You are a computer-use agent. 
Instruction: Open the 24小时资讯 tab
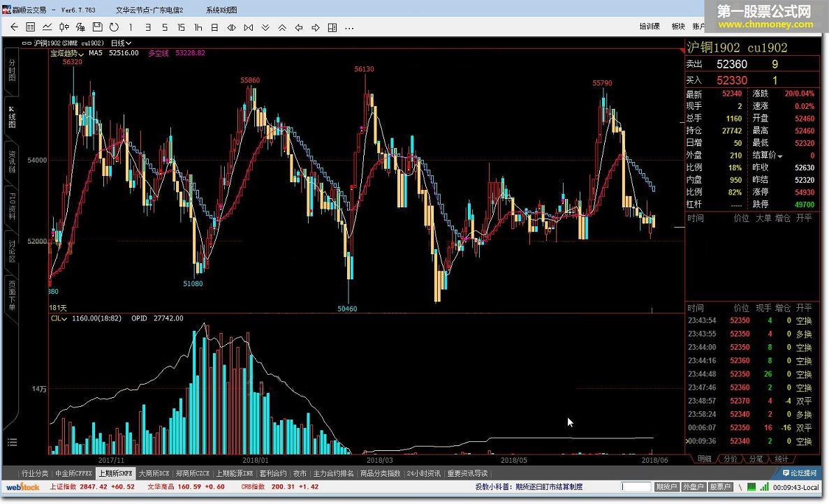423,473
